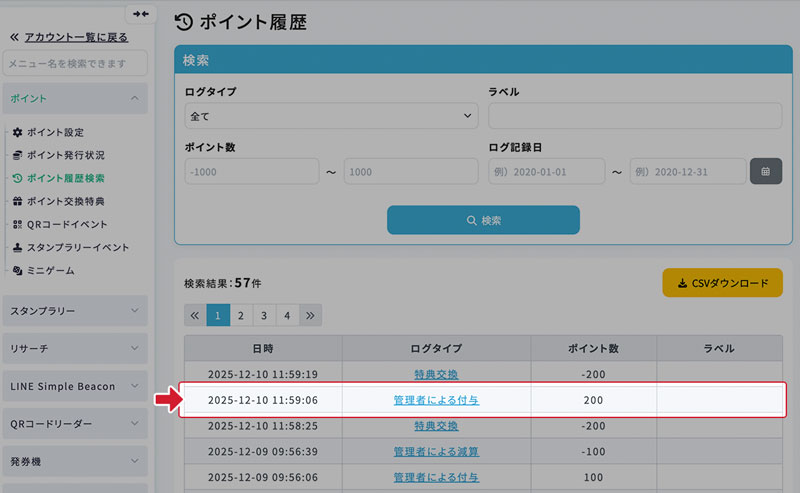Image resolution: width=800 pixels, height=493 pixels.
Task: Expand the リサーチ sidebar section
Action: pos(75,348)
